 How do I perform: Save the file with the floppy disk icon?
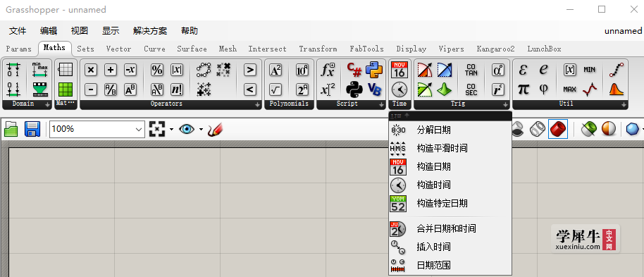point(32,129)
